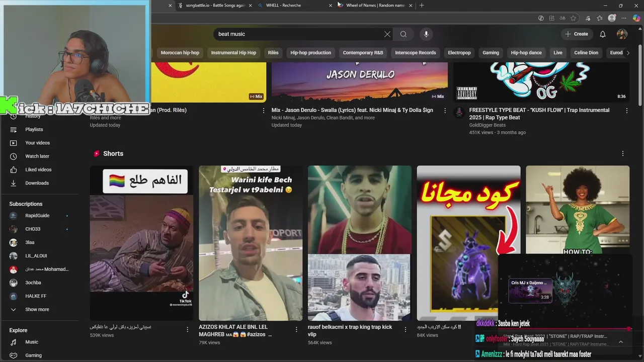Play the OG KUSH FLOW thumbnail

541,82
